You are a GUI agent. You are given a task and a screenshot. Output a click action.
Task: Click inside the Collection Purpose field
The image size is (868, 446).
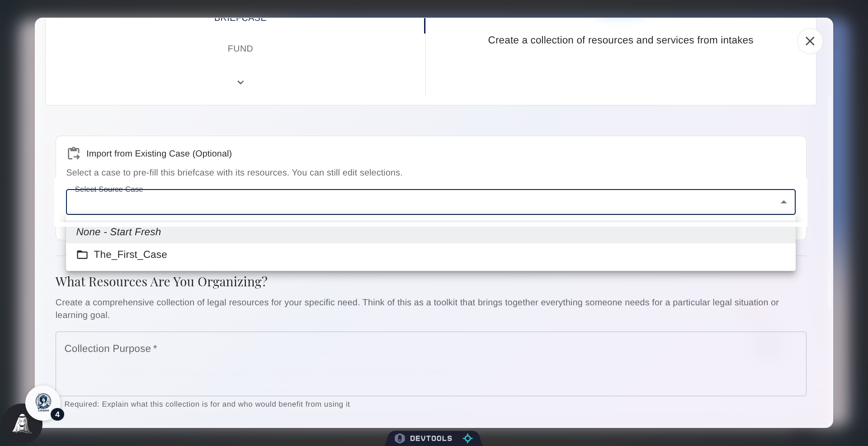[x=429, y=364]
